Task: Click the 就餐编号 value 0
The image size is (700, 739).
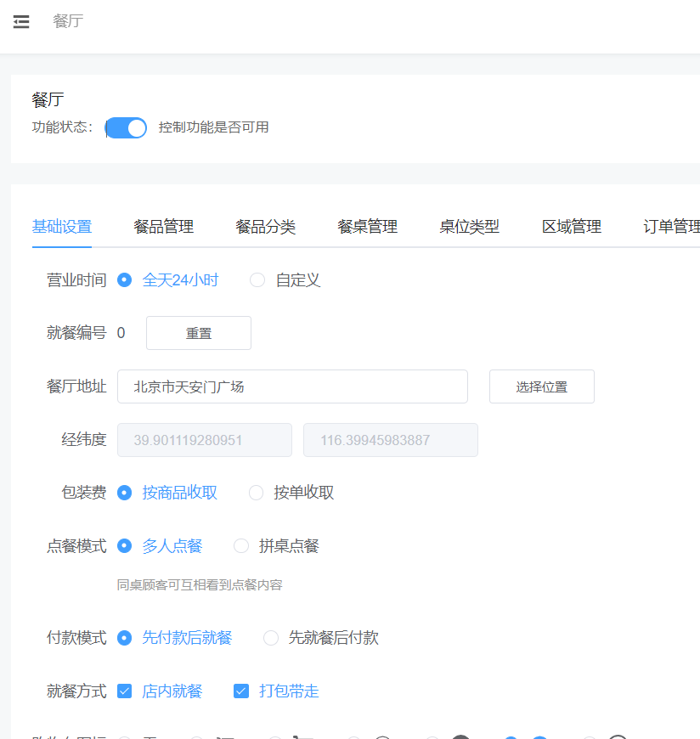Action: pyautogui.click(x=121, y=333)
